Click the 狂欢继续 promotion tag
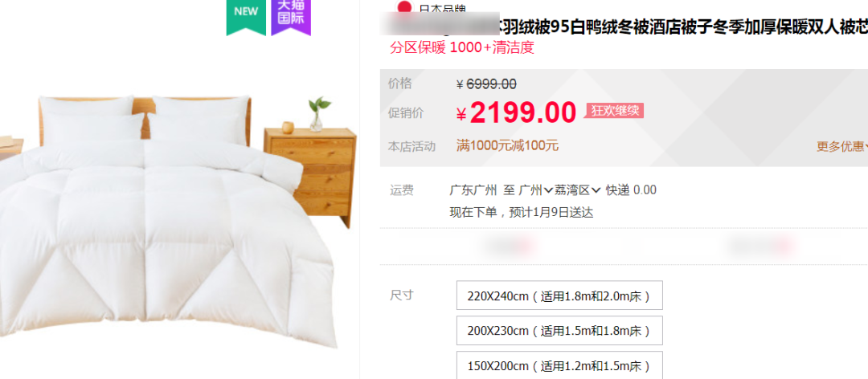This screenshot has height=379, width=868. 615,111
